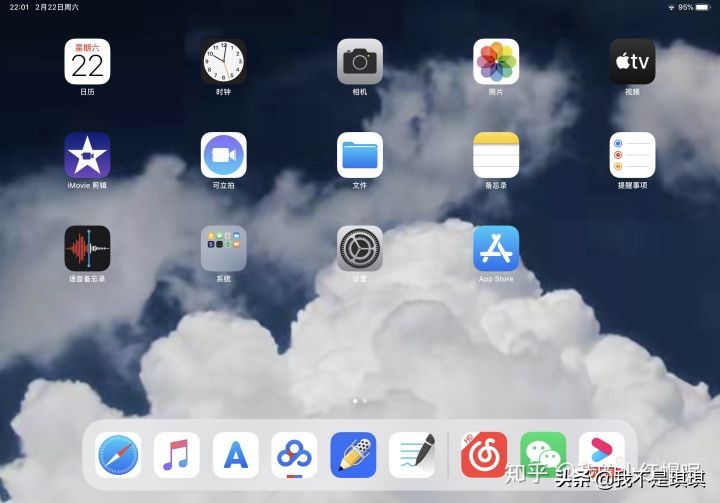Open the 系统 app folder
The height and width of the screenshot is (503, 720).
[x=224, y=248]
